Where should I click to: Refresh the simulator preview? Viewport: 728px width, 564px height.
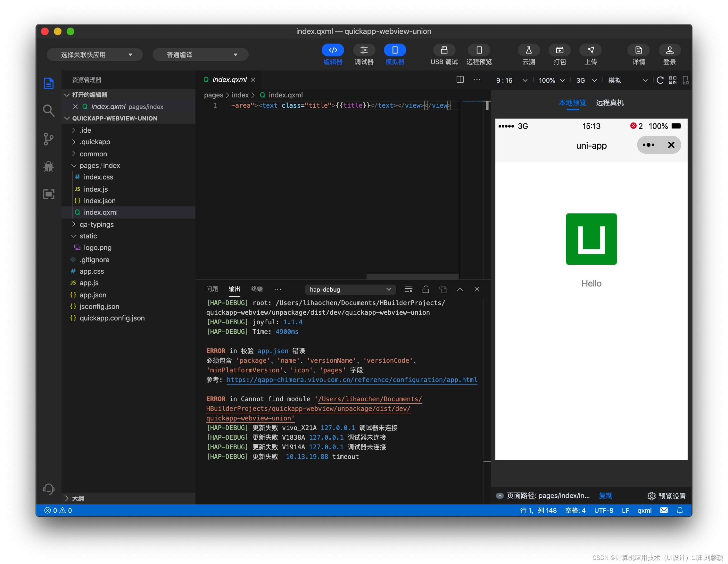click(x=660, y=80)
